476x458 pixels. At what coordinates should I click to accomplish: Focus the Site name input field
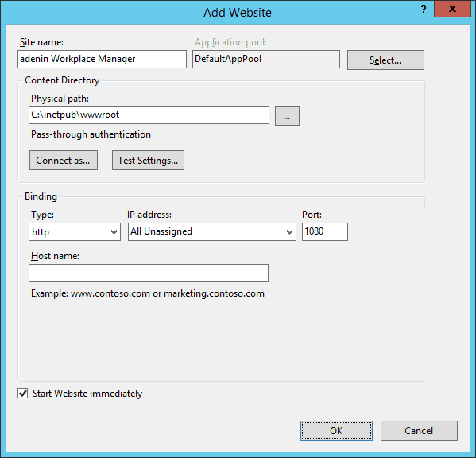(102, 59)
